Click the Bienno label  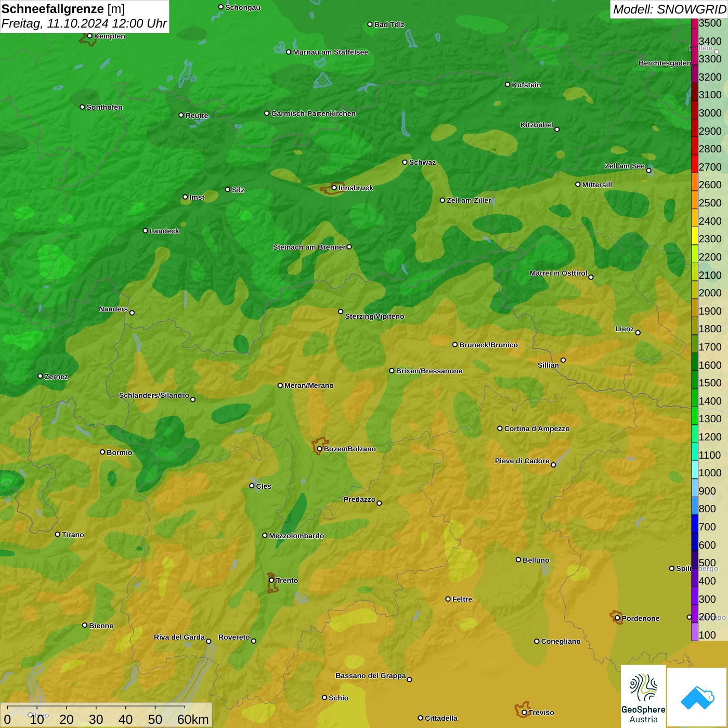[x=101, y=626]
